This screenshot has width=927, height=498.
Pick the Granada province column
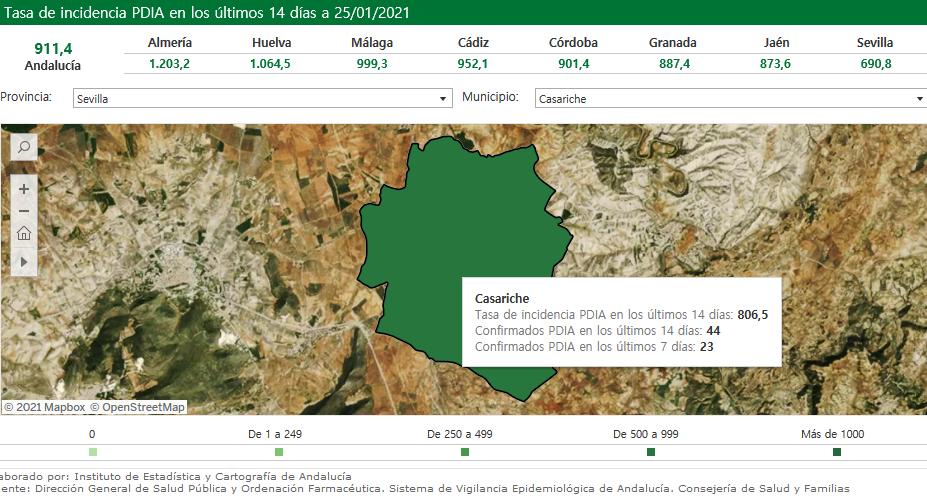(672, 43)
